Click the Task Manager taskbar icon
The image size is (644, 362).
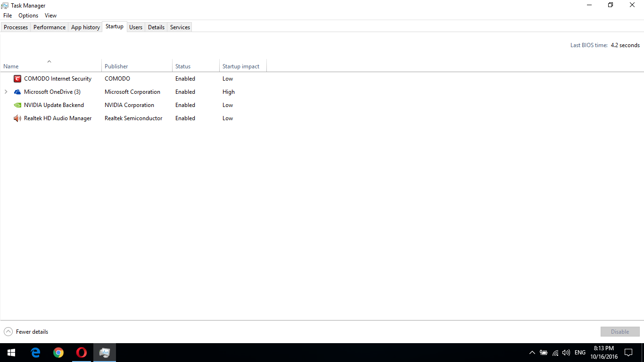click(x=105, y=353)
